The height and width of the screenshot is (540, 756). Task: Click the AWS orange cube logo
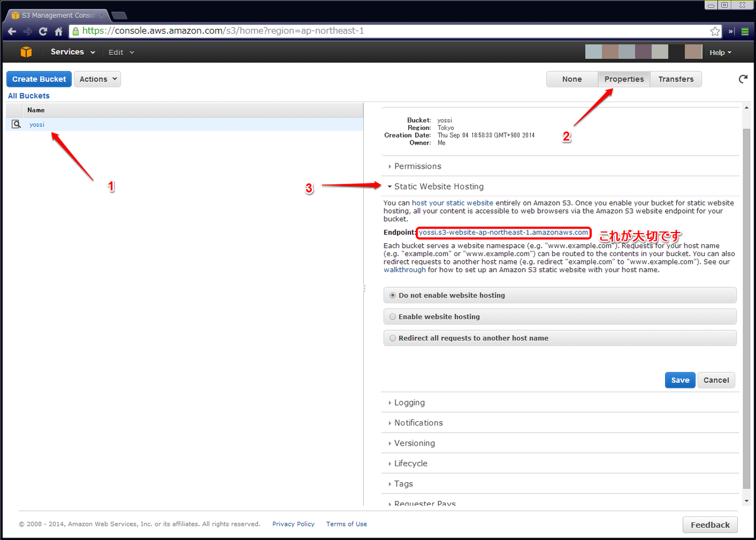26,52
